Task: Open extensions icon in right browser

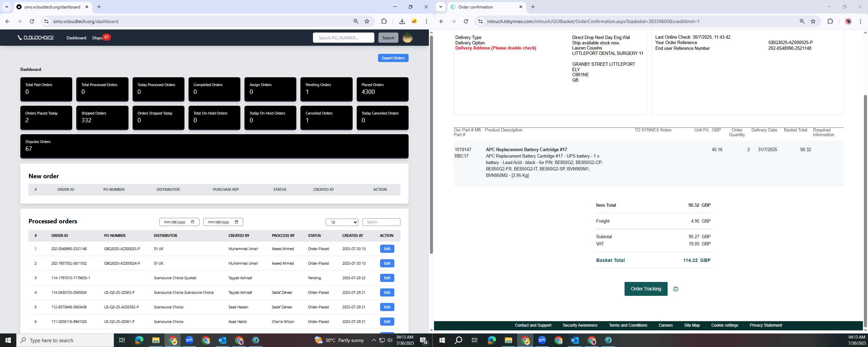Action: [x=830, y=21]
